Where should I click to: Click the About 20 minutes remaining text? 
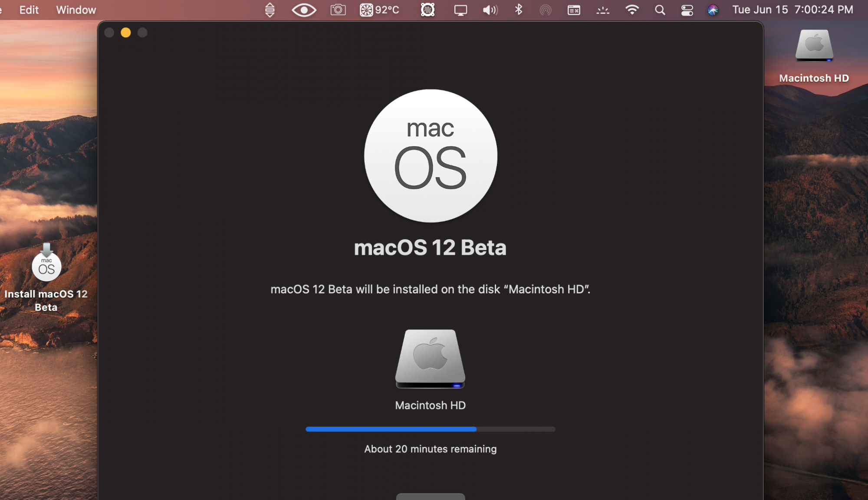pyautogui.click(x=431, y=449)
